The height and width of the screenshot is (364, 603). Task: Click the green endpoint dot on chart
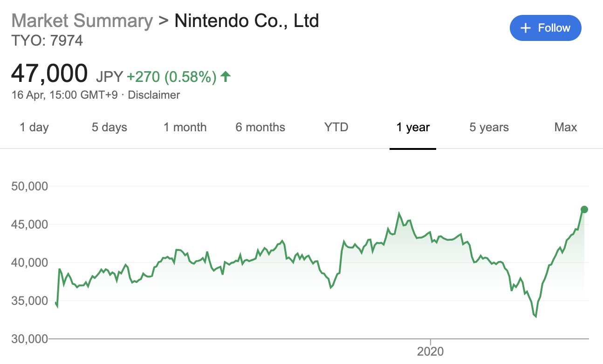pyautogui.click(x=584, y=209)
